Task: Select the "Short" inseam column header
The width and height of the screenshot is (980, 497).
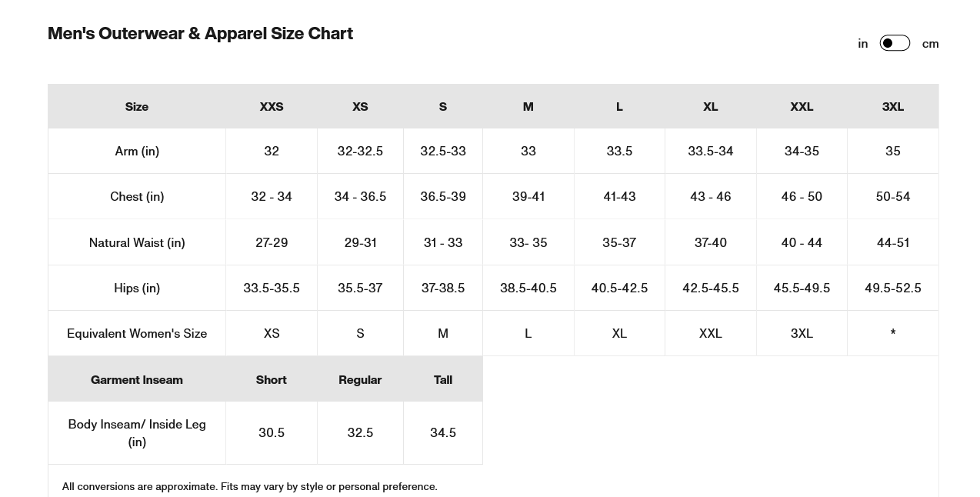Action: (272, 380)
